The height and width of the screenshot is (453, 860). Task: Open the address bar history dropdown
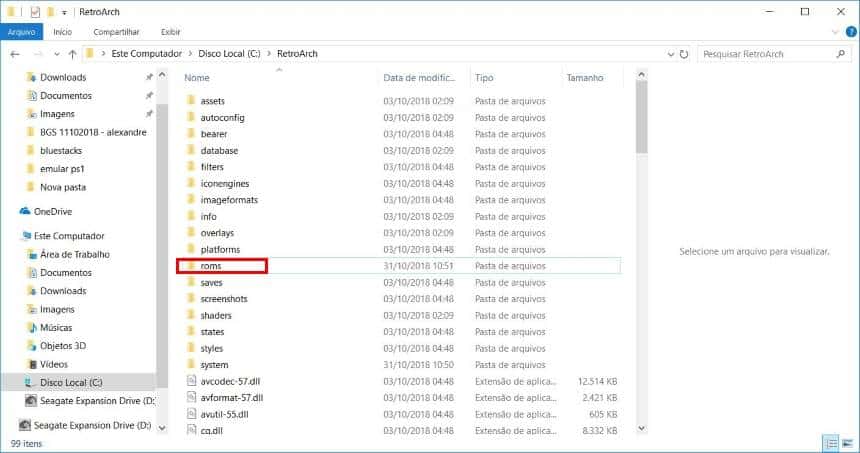(x=670, y=54)
